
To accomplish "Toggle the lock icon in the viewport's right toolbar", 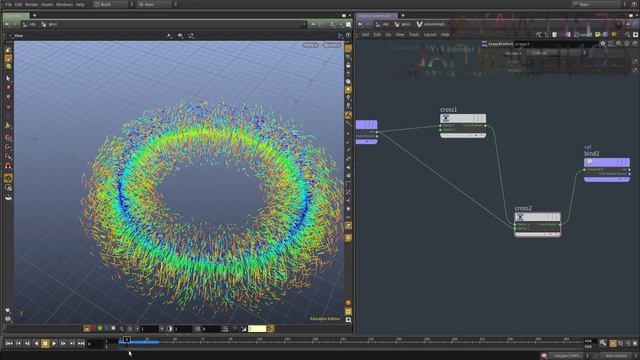I will (348, 65).
